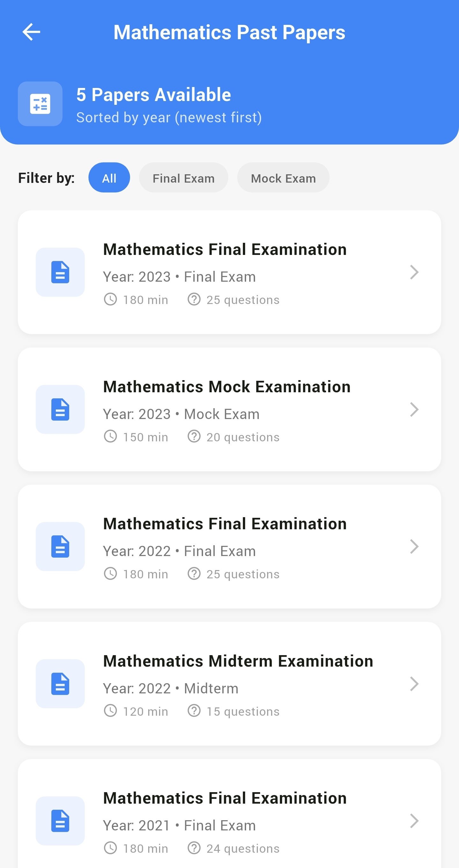
Task: Tap clock icon beside 150 min
Action: point(110,436)
